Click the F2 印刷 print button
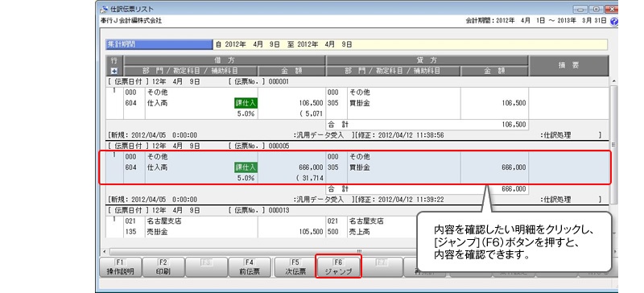Screen dimensions: 644x293 pos(163,267)
